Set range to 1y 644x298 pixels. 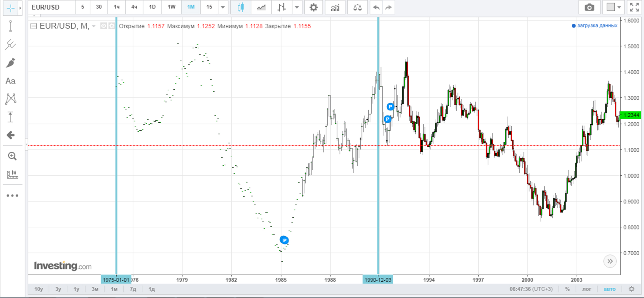[x=76, y=289]
